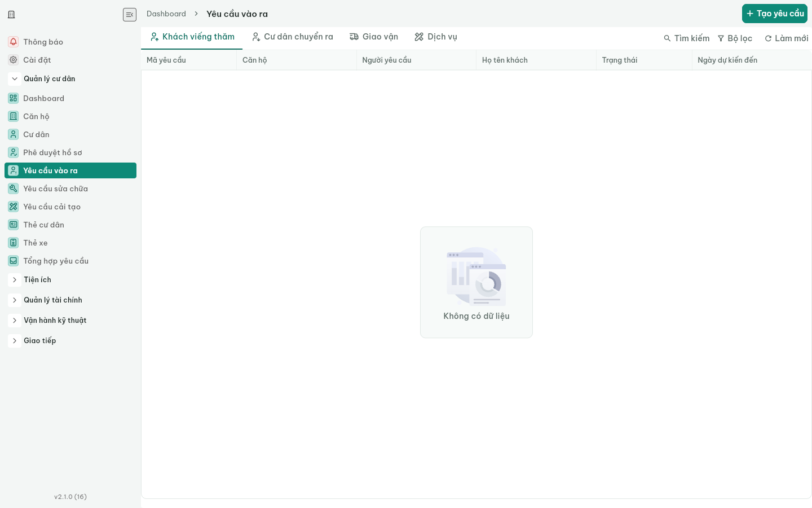Expand the Giao tiếp section
Viewport: 812px width, 508px height.
[15, 341]
